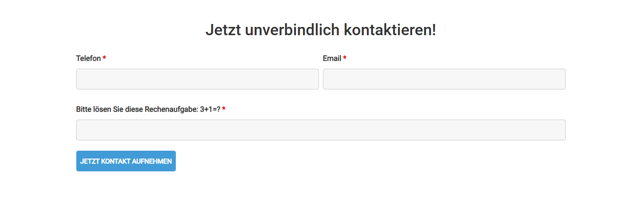Click the red asterisk next to Email

point(345,58)
